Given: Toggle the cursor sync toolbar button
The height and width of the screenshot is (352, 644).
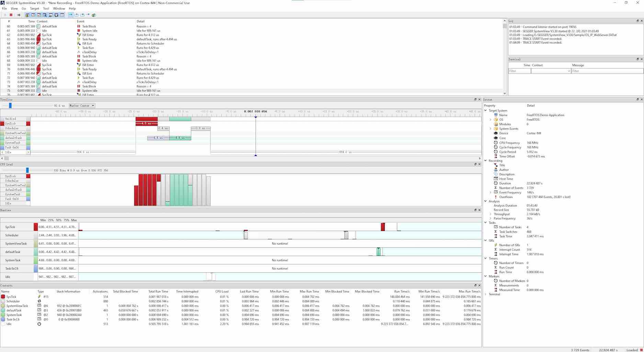Looking at the screenshot, I should [x=71, y=15].
